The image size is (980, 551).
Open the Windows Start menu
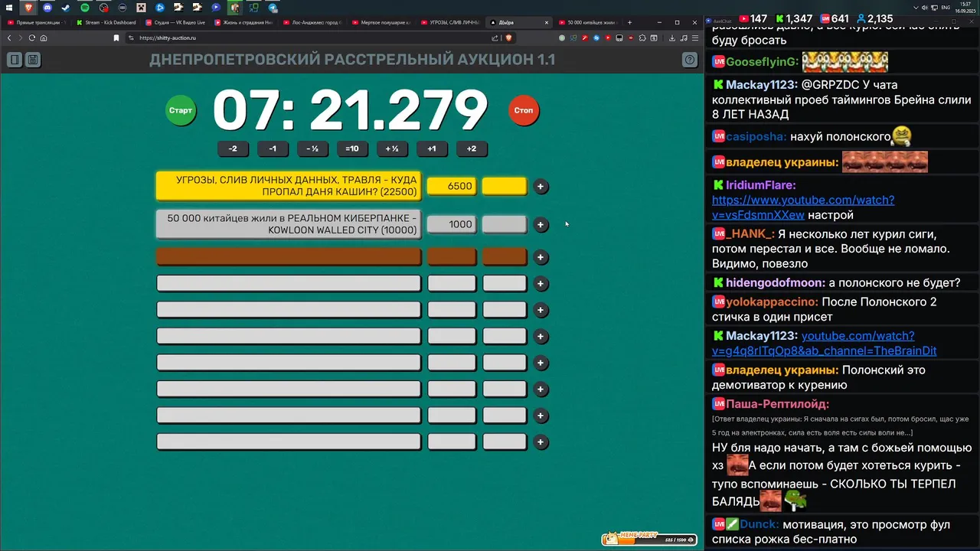point(9,8)
